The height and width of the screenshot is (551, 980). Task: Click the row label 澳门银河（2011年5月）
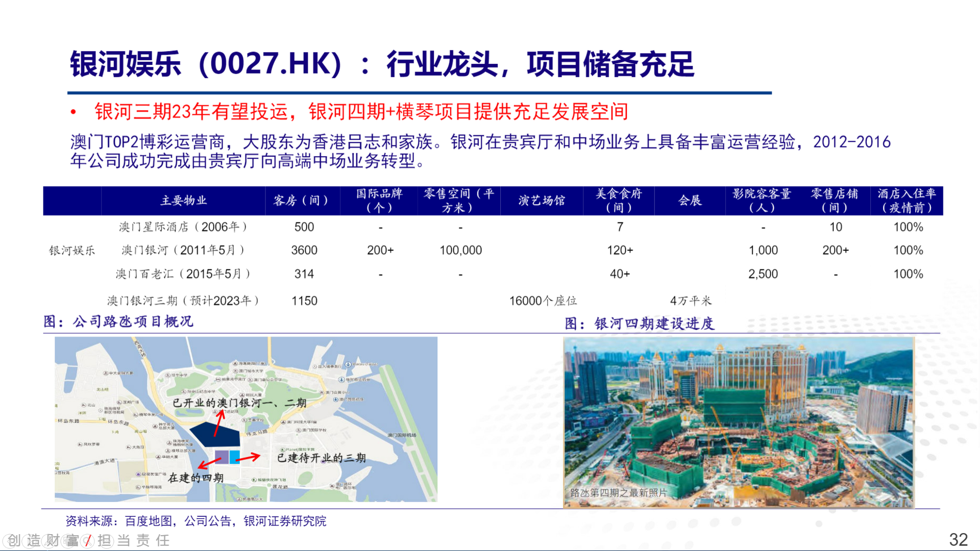click(184, 250)
